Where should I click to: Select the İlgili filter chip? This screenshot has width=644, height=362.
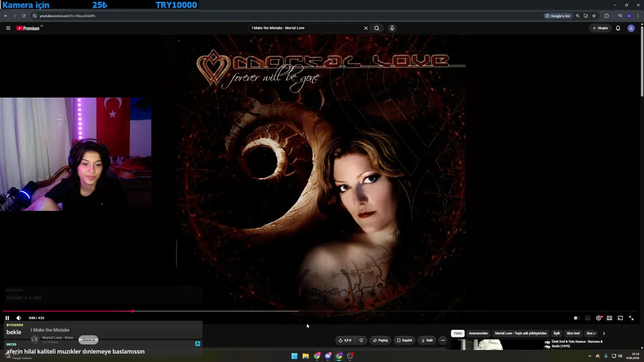tap(557, 333)
